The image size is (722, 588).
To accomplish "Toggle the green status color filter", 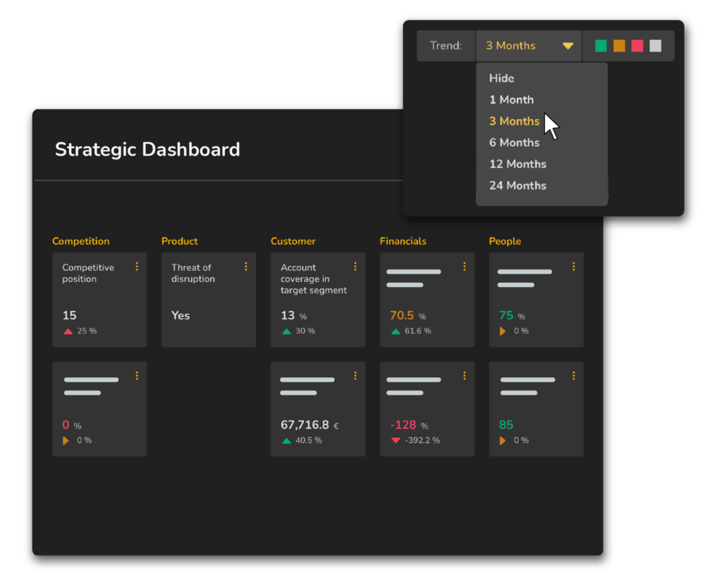I will click(601, 46).
